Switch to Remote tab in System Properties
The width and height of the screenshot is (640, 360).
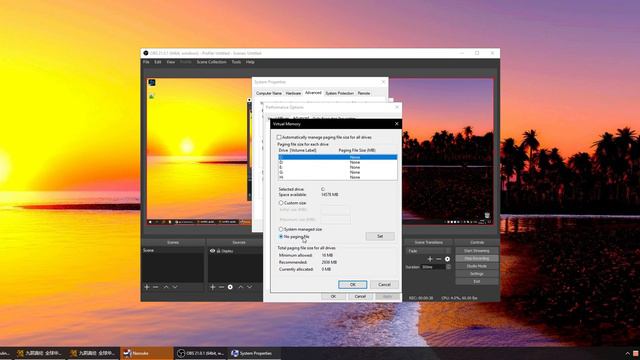(x=364, y=93)
